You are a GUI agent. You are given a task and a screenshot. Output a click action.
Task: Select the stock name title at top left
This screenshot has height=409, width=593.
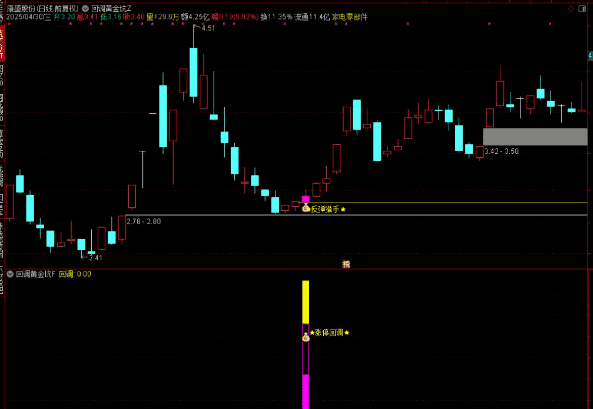pos(42,8)
